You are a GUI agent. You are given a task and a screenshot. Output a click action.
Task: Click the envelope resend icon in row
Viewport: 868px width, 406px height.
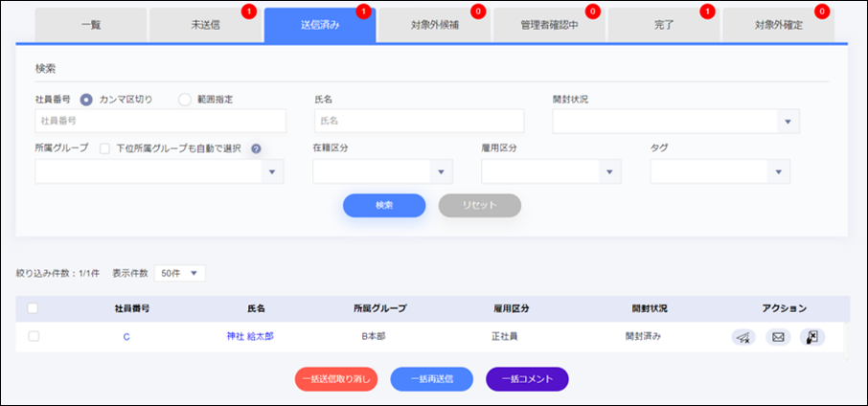pos(777,336)
